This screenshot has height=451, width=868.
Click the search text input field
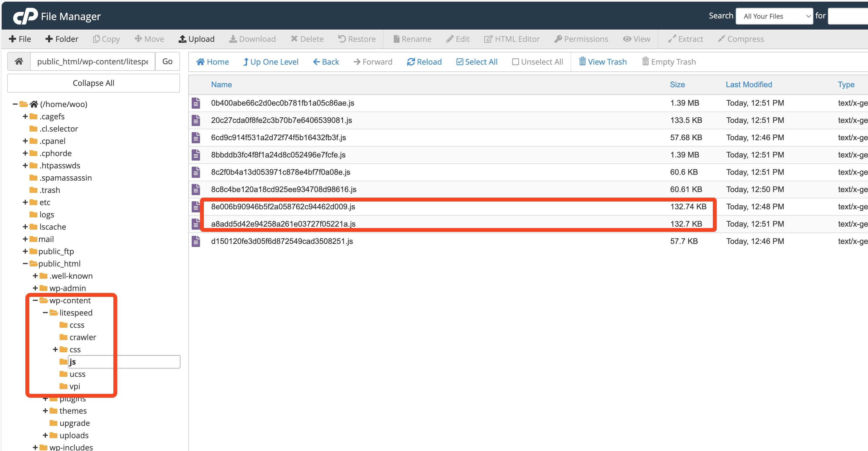(x=848, y=16)
